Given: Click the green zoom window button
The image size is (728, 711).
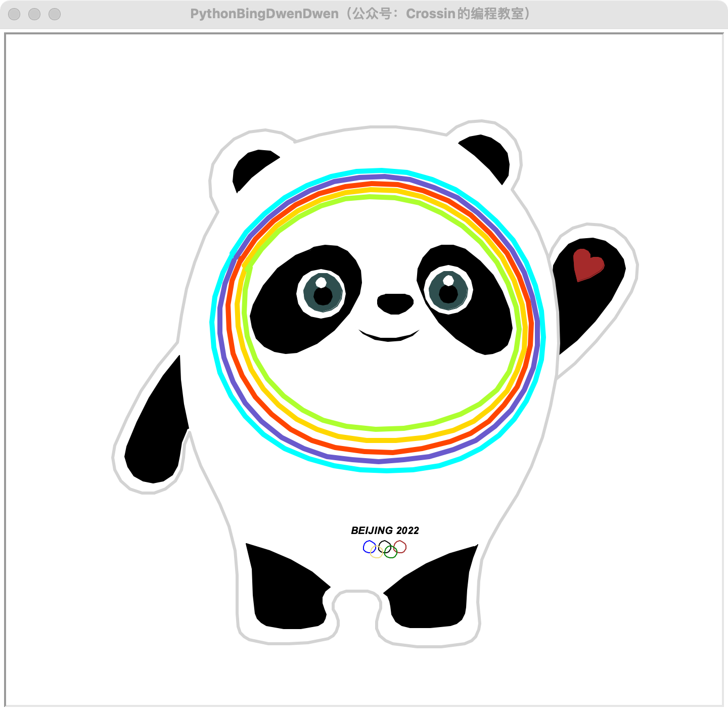Looking at the screenshot, I should [x=55, y=14].
